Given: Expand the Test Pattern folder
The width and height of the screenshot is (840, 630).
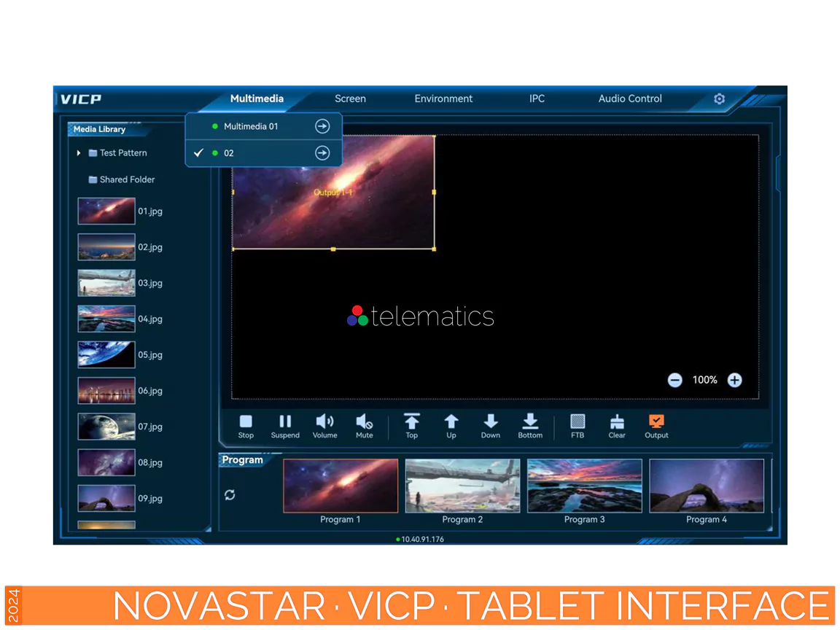Looking at the screenshot, I should [x=79, y=153].
